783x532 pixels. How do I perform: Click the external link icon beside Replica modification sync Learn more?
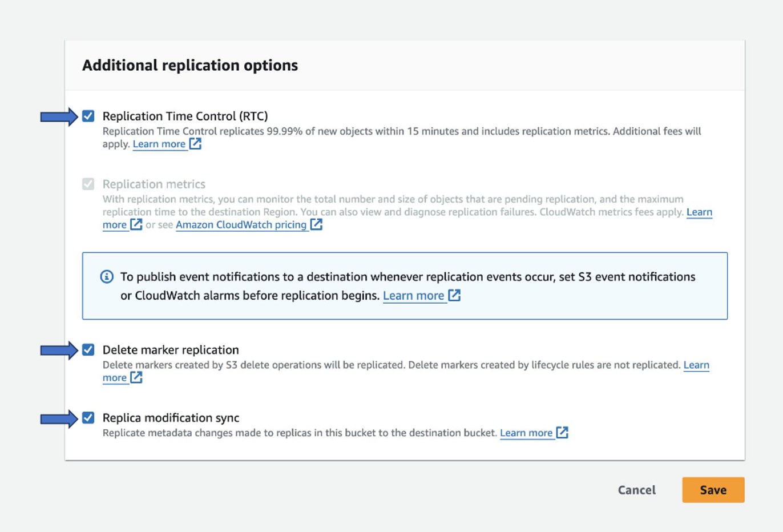(x=563, y=433)
